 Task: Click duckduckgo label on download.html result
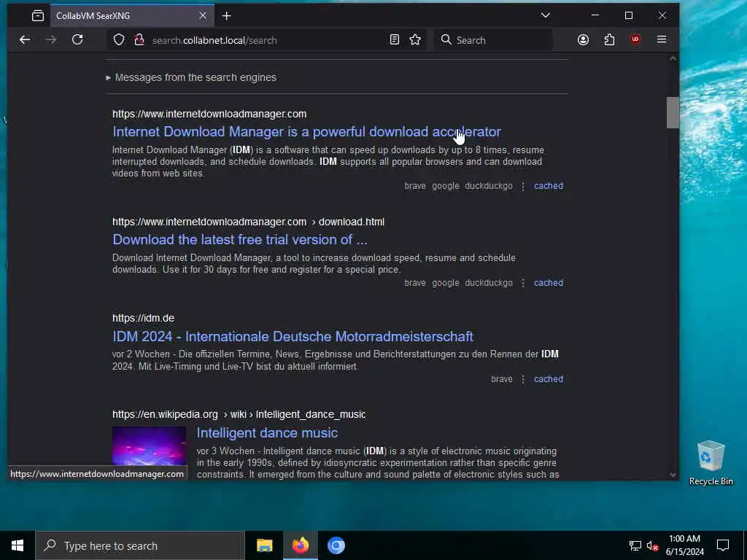[x=489, y=283]
